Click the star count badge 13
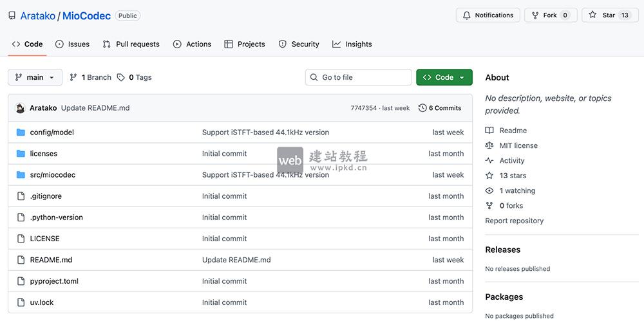 [625, 15]
